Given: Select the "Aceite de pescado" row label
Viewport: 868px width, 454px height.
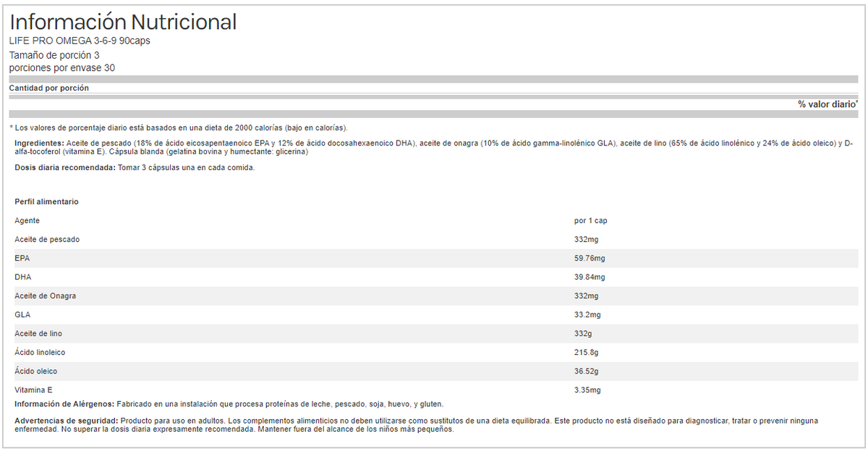Looking at the screenshot, I should pyautogui.click(x=47, y=239).
